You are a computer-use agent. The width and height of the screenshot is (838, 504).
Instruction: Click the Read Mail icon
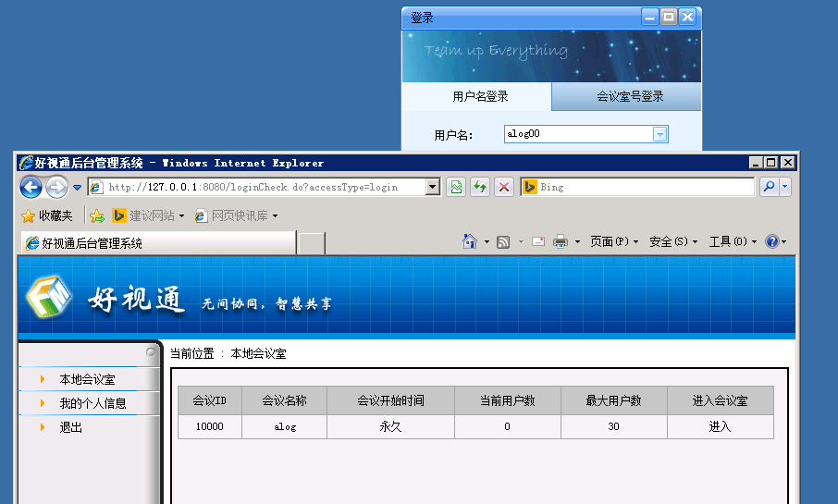click(x=538, y=241)
